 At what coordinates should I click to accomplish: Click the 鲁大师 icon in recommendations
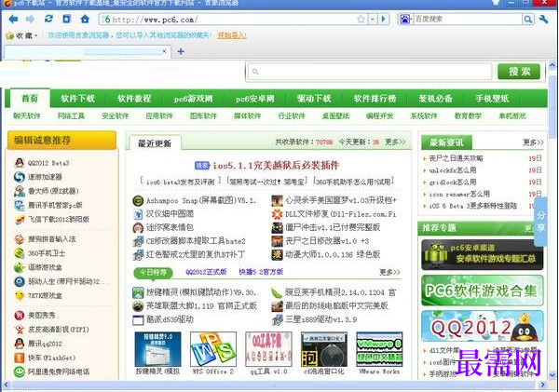coord(20,191)
